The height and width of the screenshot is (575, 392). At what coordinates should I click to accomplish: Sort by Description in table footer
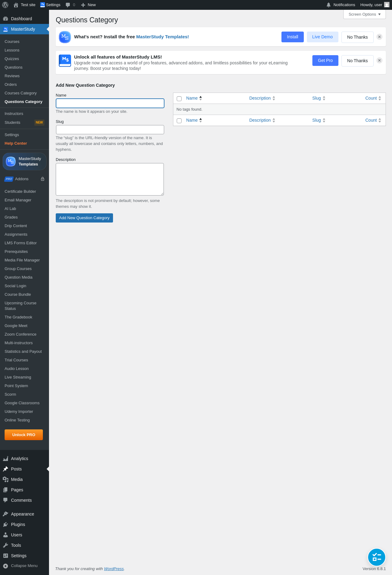coord(262,120)
